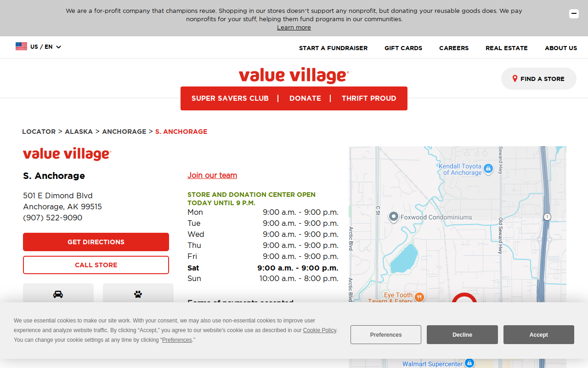
Task: Go to Gift Cards page
Action: pos(403,48)
